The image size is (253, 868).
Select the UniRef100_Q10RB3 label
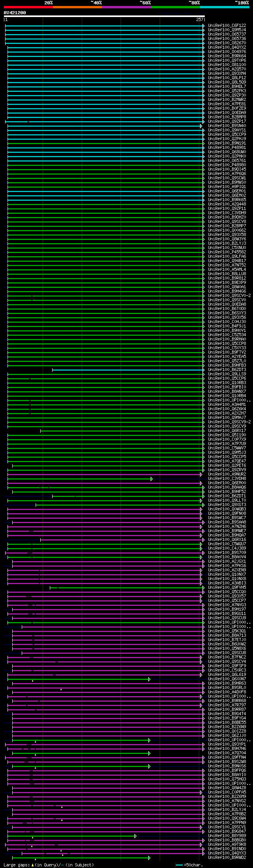pyautogui.click(x=227, y=383)
